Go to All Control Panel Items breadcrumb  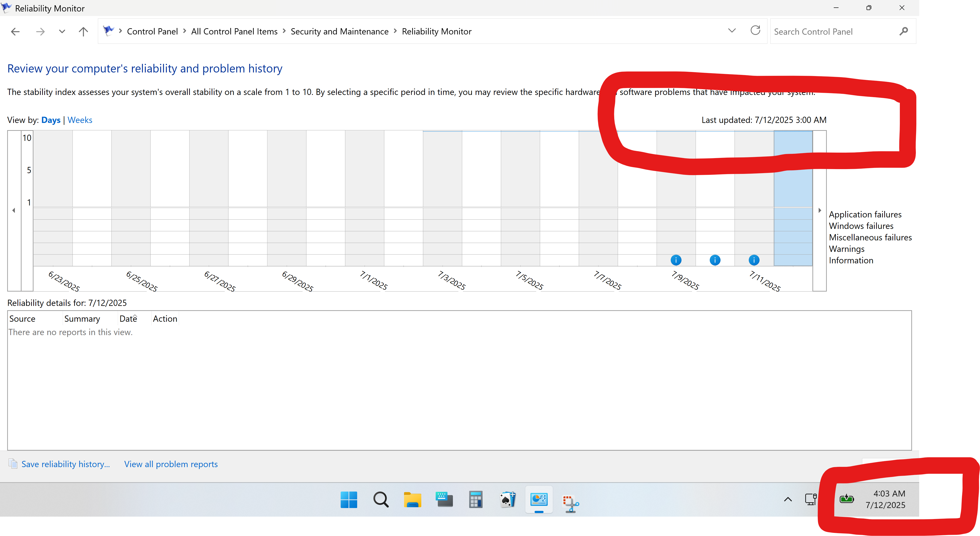click(234, 31)
